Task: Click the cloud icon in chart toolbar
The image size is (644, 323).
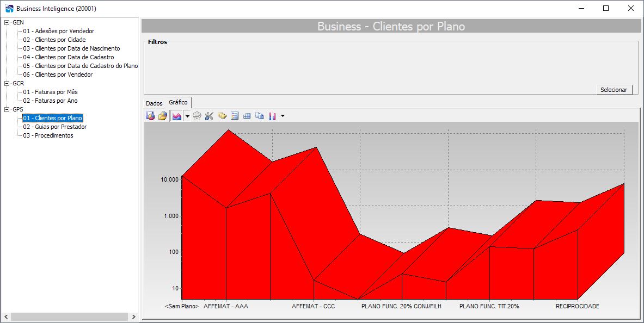Action: 197,116
